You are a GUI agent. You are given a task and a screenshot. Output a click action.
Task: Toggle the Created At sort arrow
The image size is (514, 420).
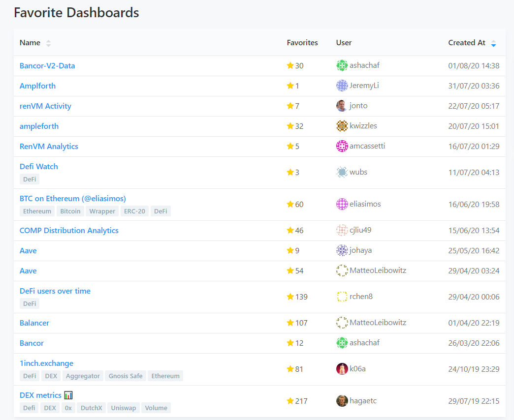[x=493, y=43]
